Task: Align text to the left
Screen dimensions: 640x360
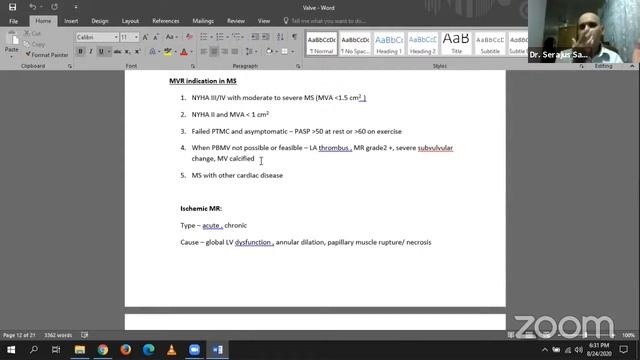Action: coord(203,52)
